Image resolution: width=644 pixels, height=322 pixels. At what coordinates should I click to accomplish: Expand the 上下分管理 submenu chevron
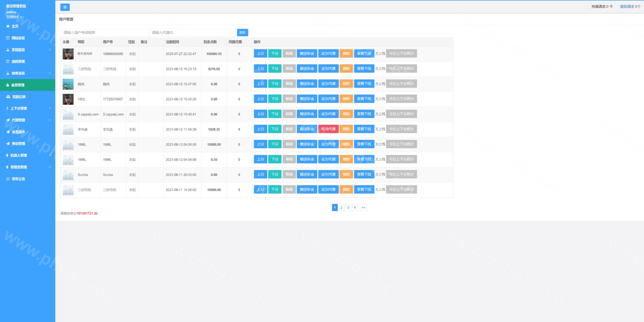(50, 108)
